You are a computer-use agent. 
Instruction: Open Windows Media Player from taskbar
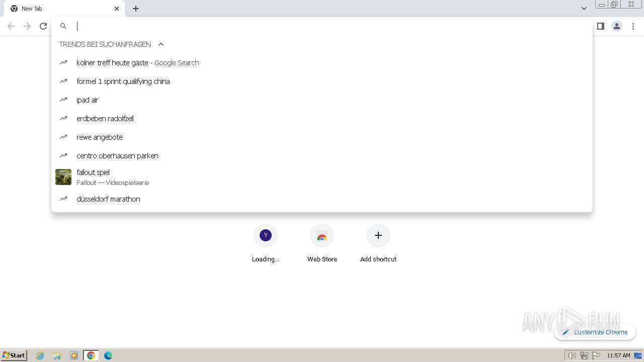74,355
